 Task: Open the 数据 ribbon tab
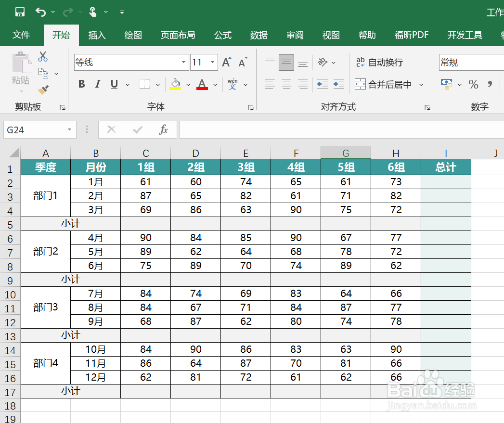258,35
